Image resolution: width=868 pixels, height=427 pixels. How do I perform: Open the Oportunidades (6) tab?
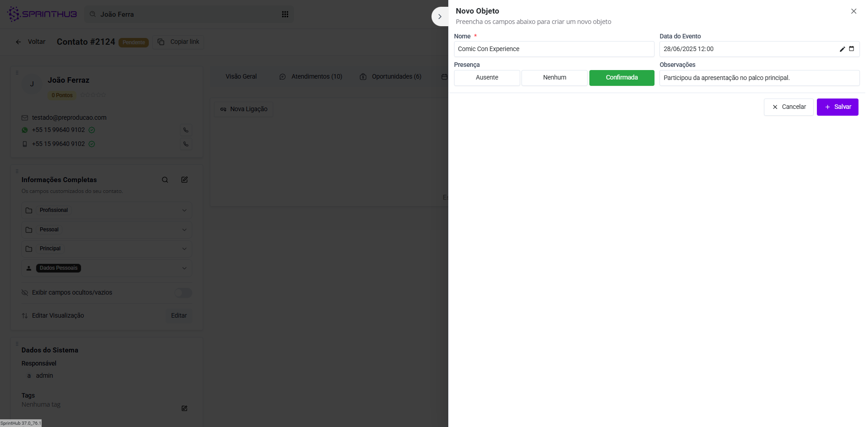391,77
